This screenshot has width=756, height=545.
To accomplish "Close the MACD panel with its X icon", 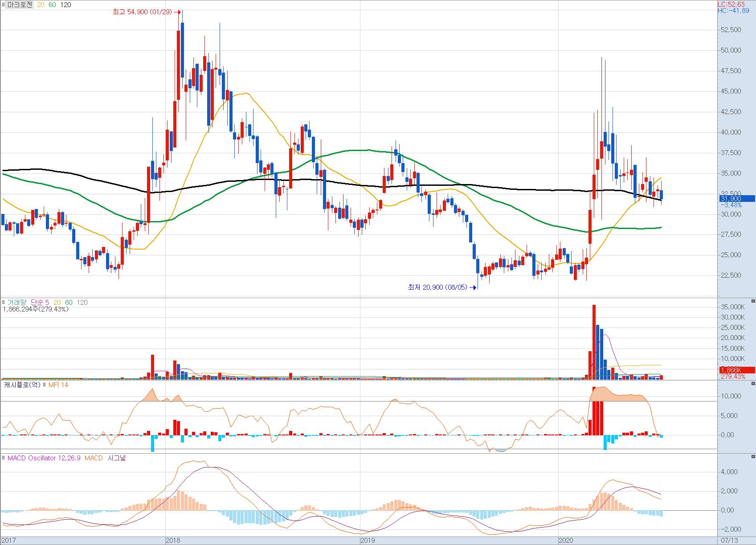I will tap(753, 456).
